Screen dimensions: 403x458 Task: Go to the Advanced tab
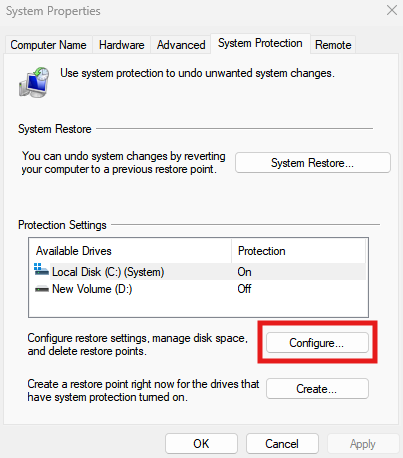coord(181,45)
